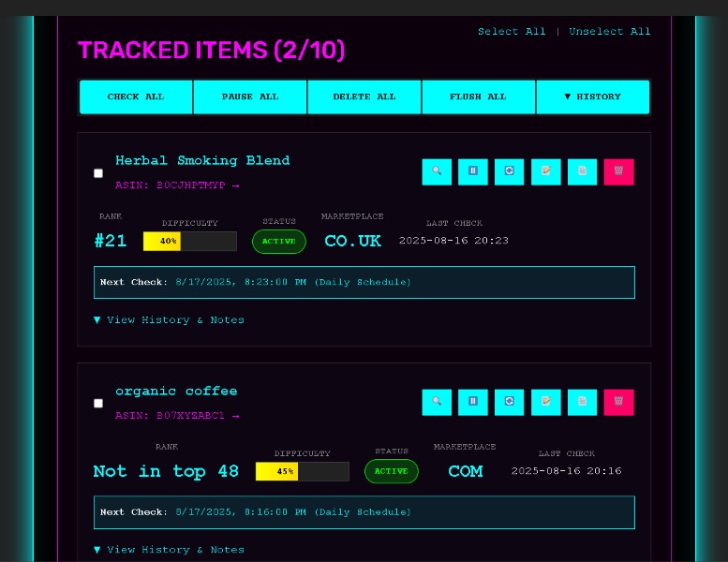Screen dimensions: 728x562
Task: Click the Next Check 8:23:00 PM schedule box
Action: (364, 282)
